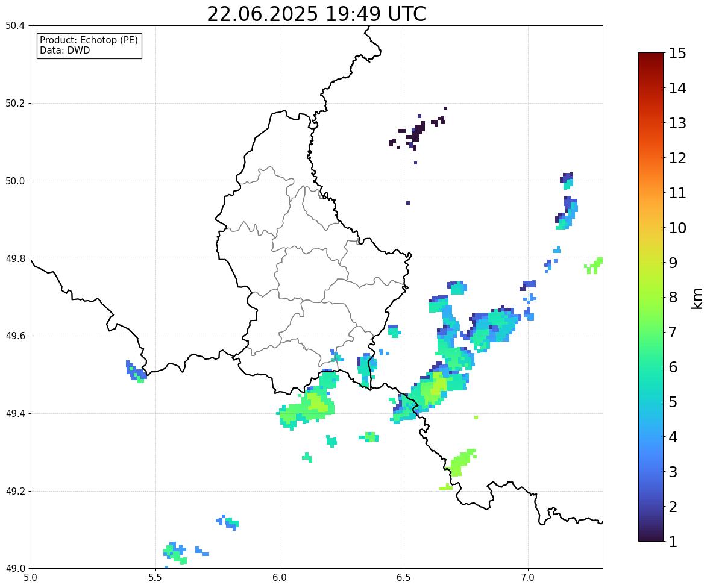
Task: Click the latitude axis label "50.4"
Action: 15,26
